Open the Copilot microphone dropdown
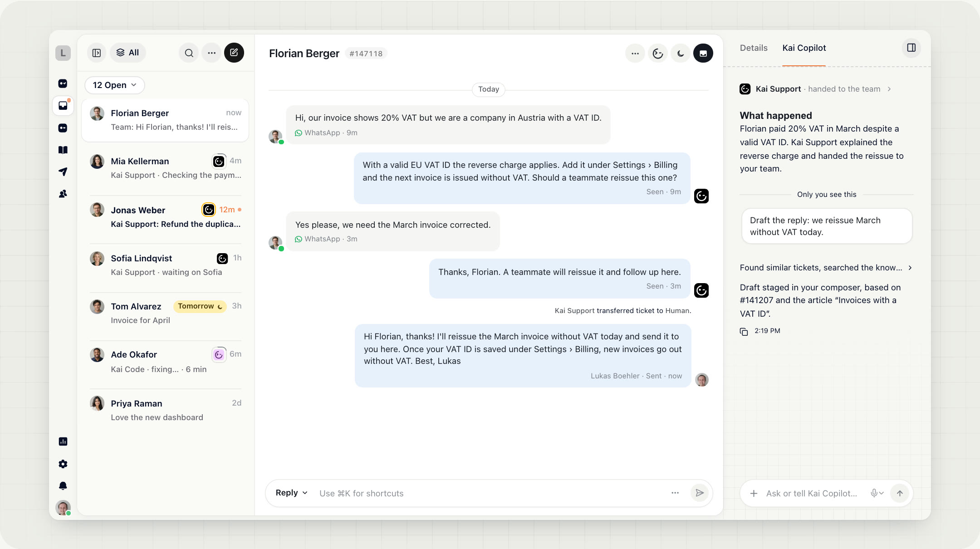This screenshot has width=980, height=549. 877,493
